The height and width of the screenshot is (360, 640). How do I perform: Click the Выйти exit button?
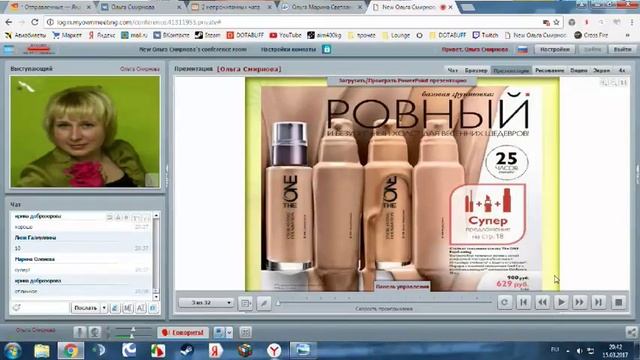click(622, 49)
